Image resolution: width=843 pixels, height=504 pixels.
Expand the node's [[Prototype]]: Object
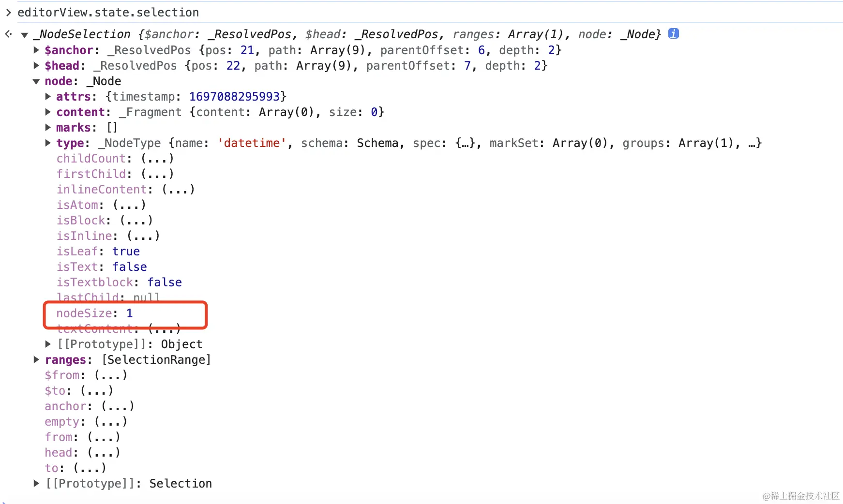pyautogui.click(x=48, y=344)
